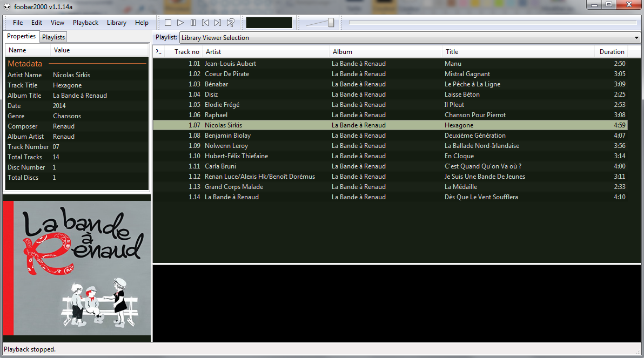Click the Track Title property value Hexagone
This screenshot has height=358, width=644.
(68, 85)
